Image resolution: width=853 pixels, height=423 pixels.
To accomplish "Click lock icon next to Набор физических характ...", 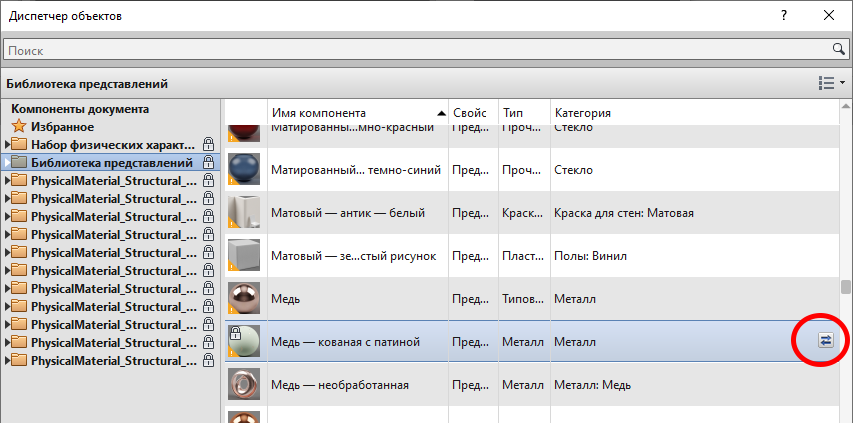I will click(x=208, y=145).
